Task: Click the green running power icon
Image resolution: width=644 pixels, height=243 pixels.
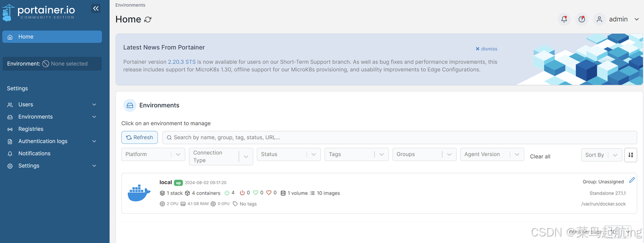Action: coord(227,193)
